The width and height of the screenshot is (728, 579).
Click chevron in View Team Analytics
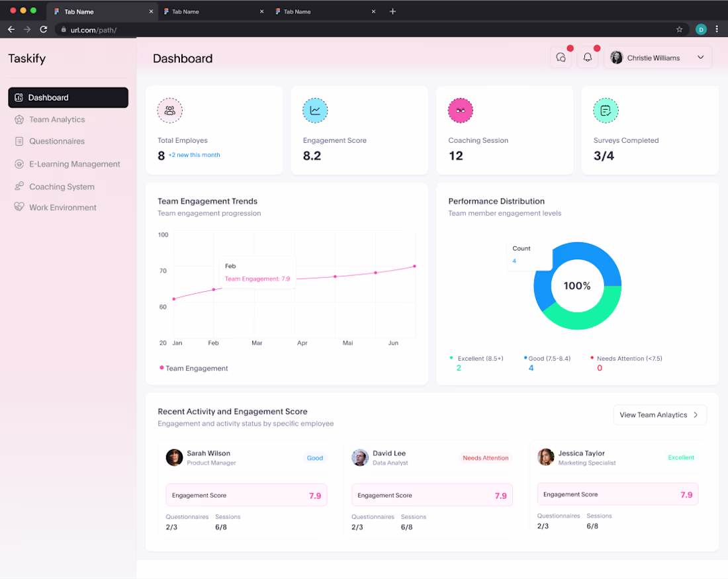(x=696, y=415)
